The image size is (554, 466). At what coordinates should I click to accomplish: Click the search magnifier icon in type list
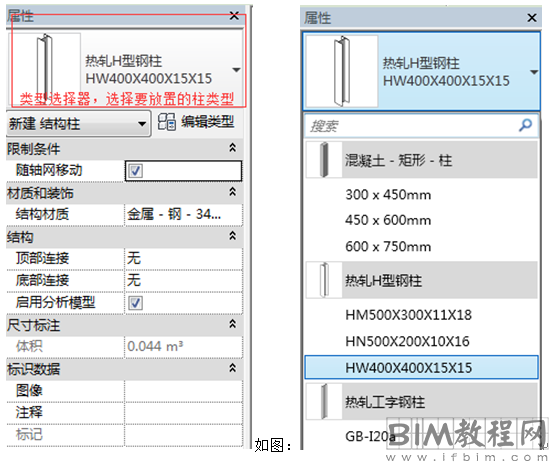(x=525, y=125)
